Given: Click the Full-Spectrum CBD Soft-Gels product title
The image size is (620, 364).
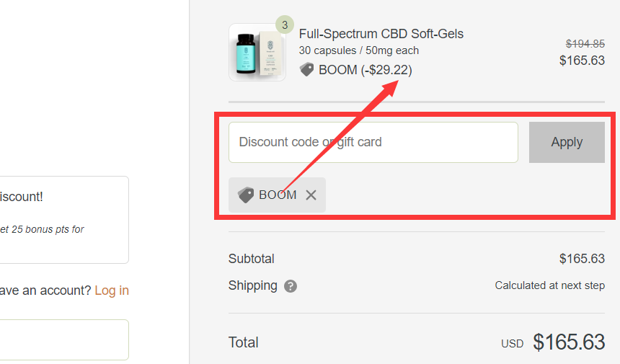Looking at the screenshot, I should point(381,34).
